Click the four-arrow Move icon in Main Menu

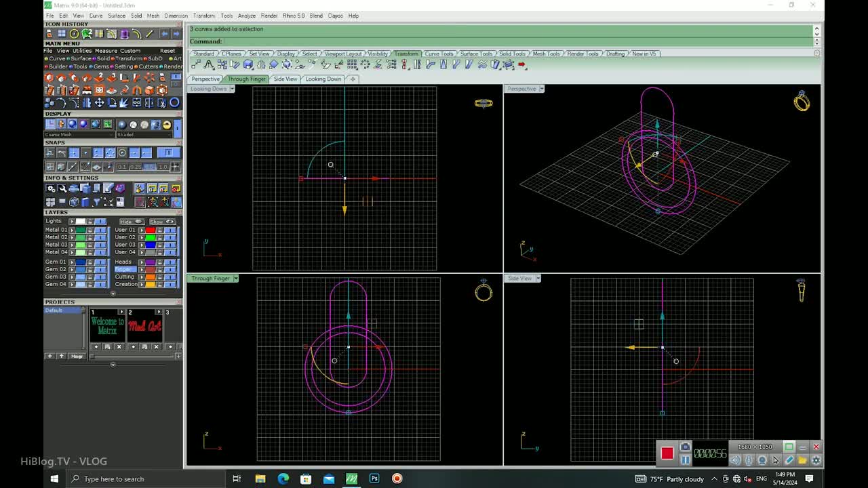pyautogui.click(x=100, y=102)
